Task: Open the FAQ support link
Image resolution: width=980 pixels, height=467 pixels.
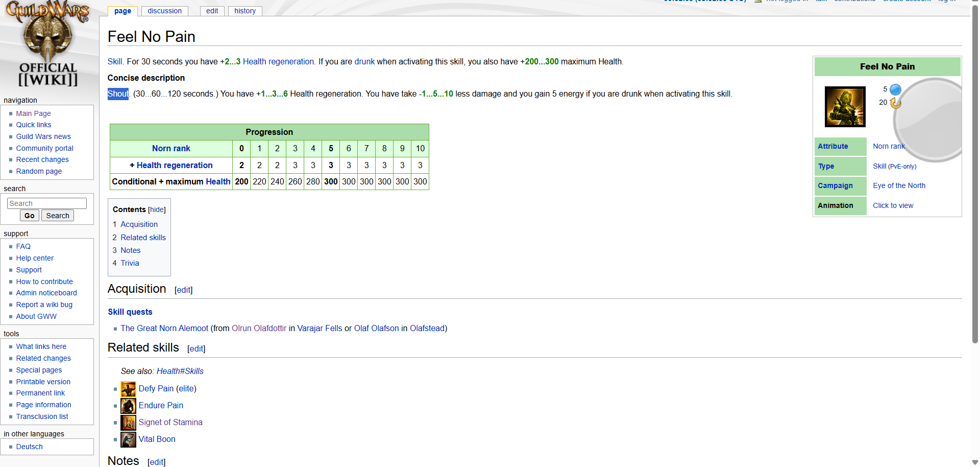Action: click(23, 246)
